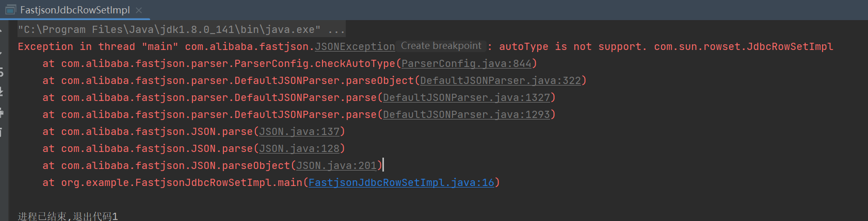Expand the folded java.exe command line ellipsis

[x=336, y=29]
